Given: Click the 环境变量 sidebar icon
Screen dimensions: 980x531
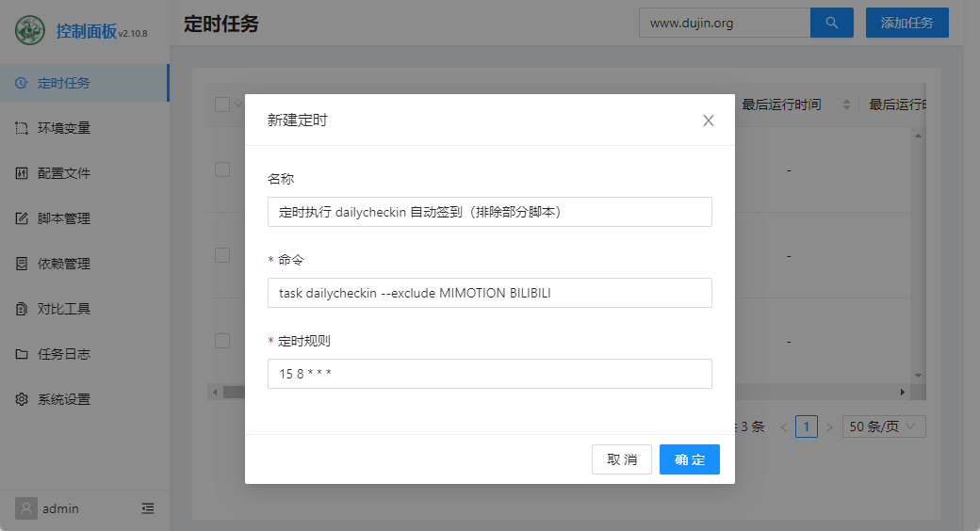Looking at the screenshot, I should tap(22, 128).
